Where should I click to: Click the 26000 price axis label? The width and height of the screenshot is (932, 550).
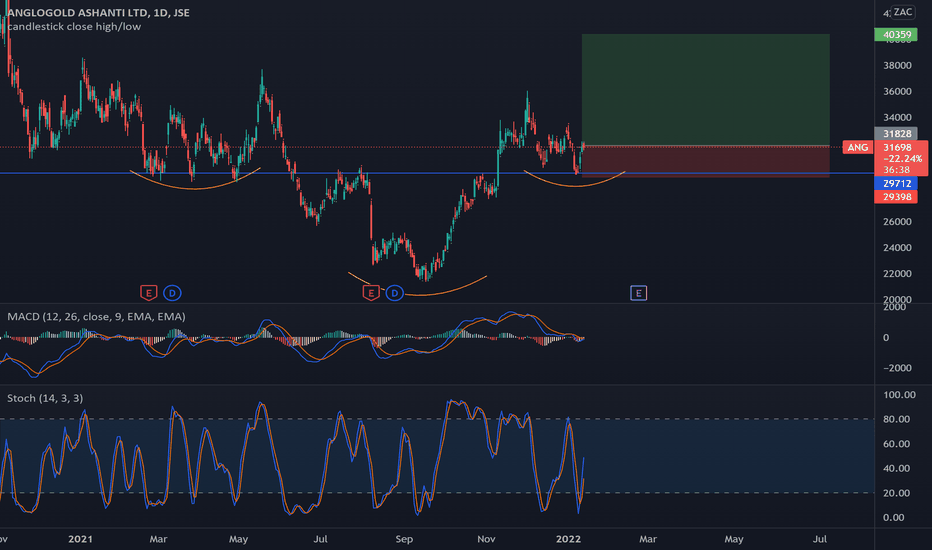pos(897,222)
